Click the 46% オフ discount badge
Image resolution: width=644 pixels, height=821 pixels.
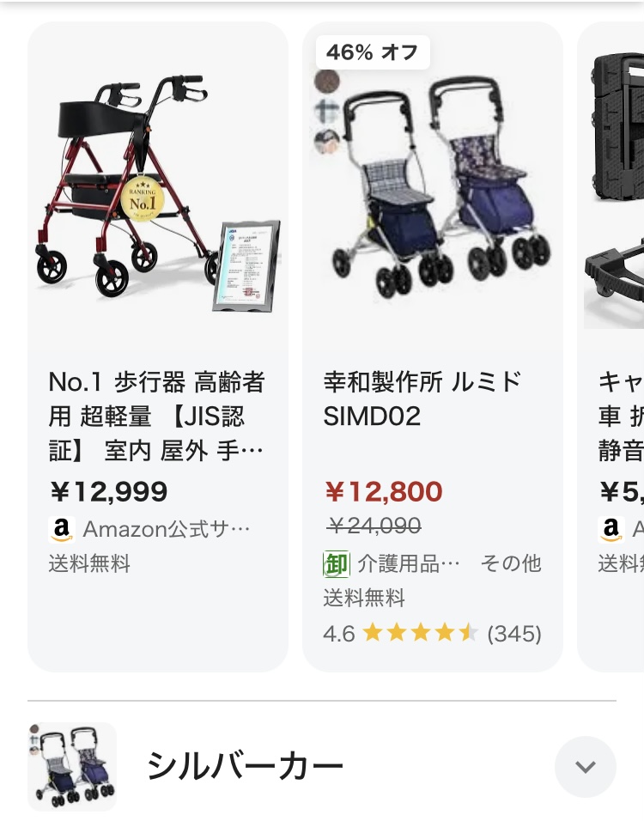pyautogui.click(x=373, y=52)
